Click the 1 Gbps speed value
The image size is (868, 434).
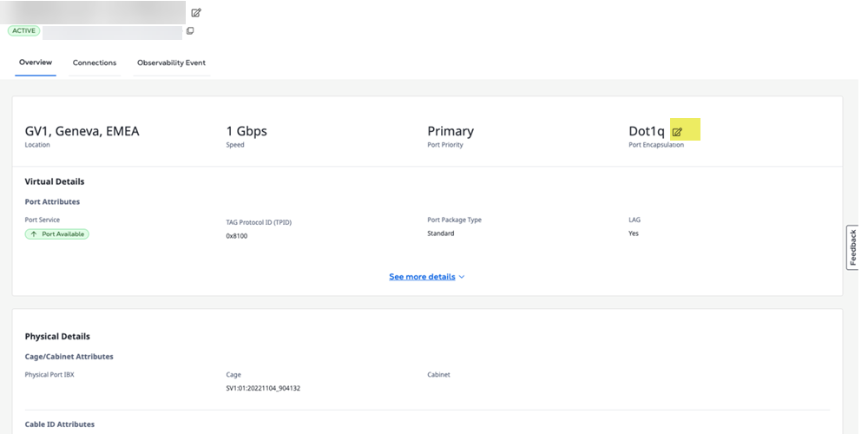click(x=247, y=131)
